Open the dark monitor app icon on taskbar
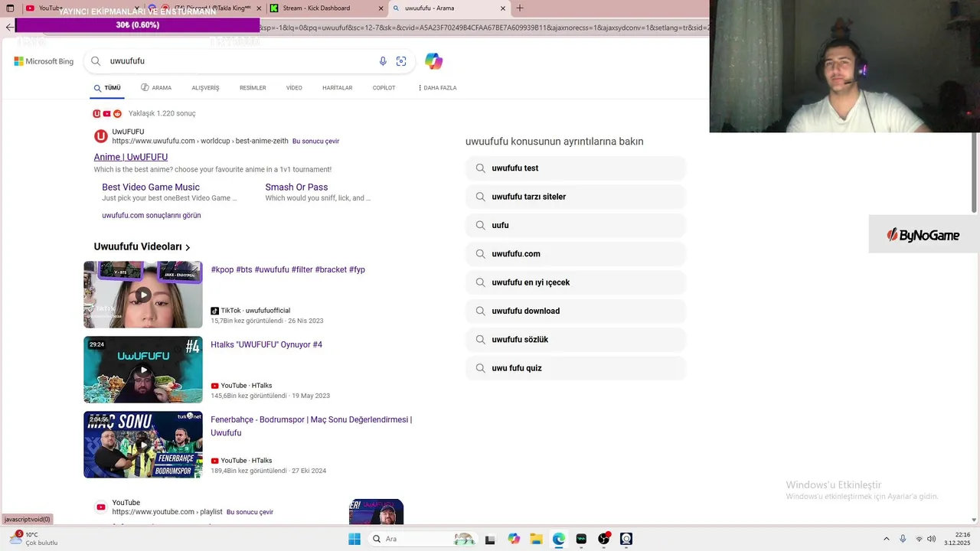The image size is (980, 551). [x=581, y=539]
